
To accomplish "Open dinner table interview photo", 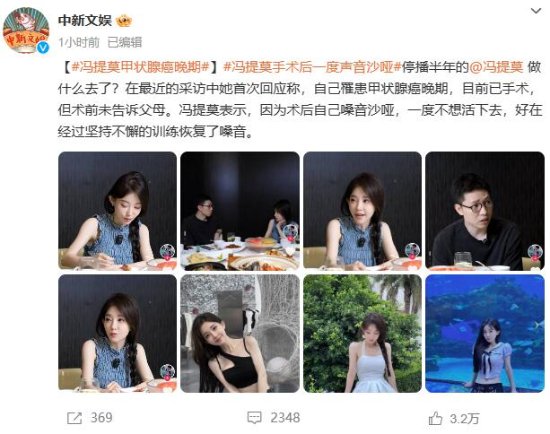I will pyautogui.click(x=240, y=211).
